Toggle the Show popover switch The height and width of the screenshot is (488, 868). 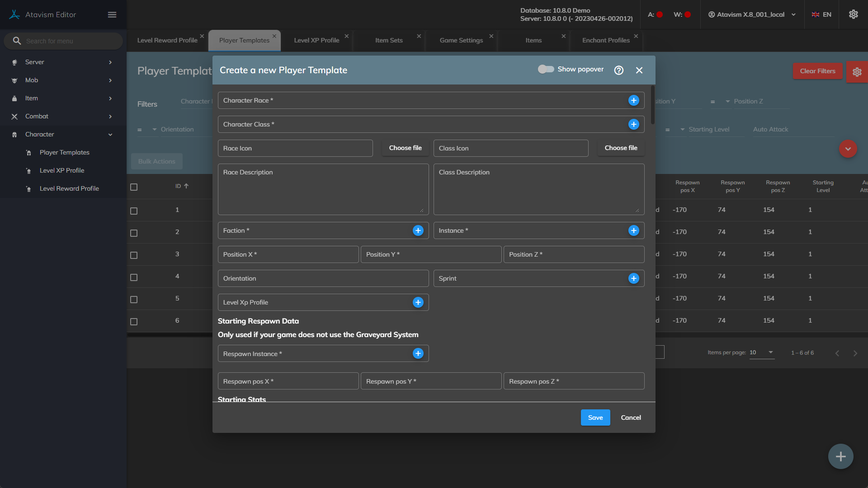tap(546, 69)
